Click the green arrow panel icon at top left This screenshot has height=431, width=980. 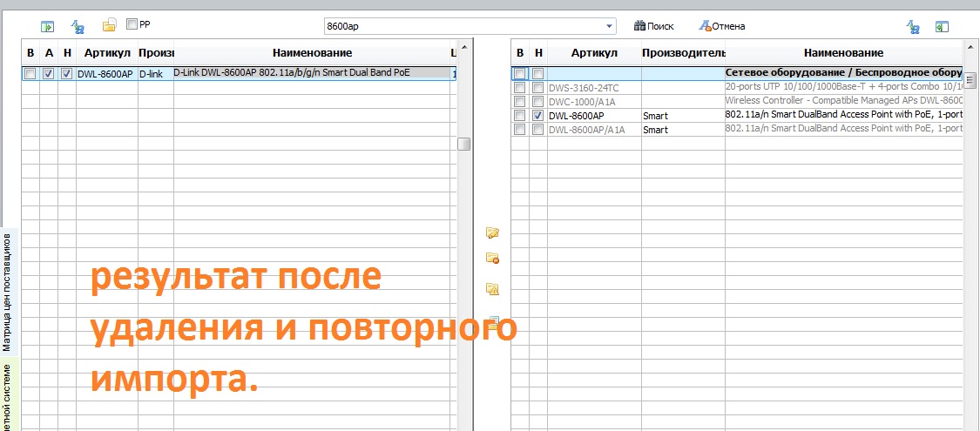tap(48, 26)
